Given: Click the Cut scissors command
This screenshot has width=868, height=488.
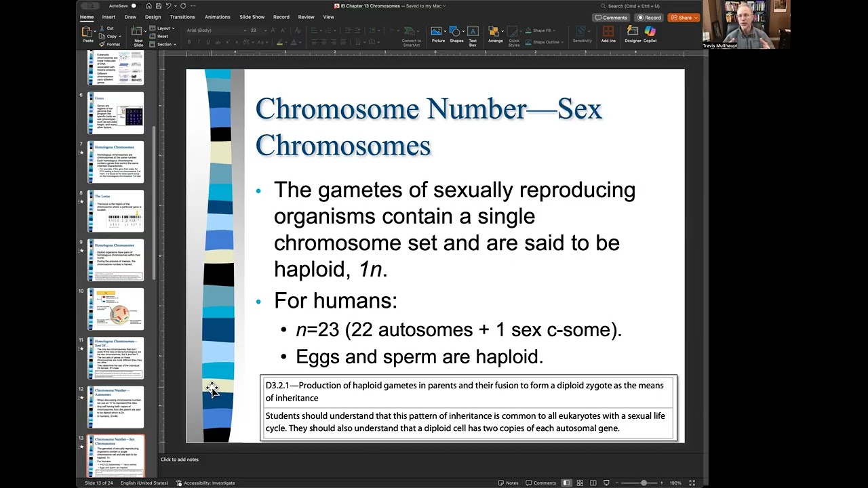Looking at the screenshot, I should (x=106, y=28).
